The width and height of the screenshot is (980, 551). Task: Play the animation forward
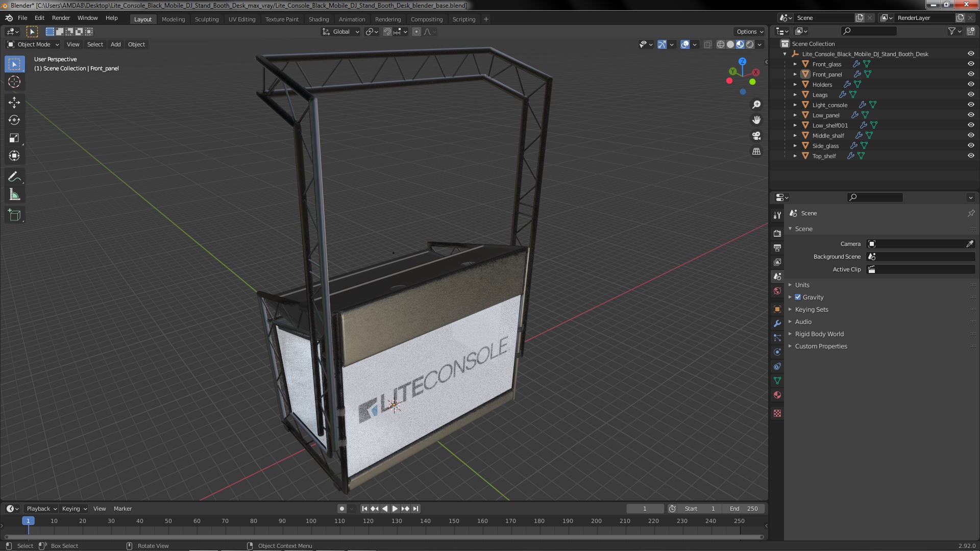click(x=395, y=509)
